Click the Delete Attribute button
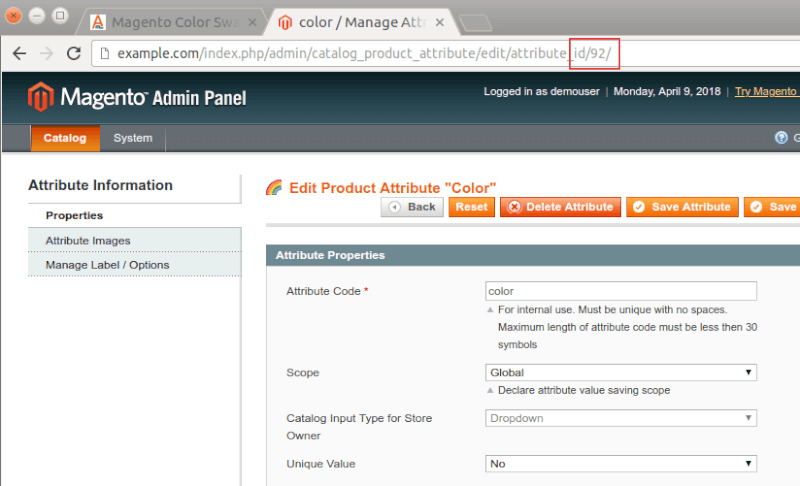Screen dimensions: 800x486 [560, 207]
